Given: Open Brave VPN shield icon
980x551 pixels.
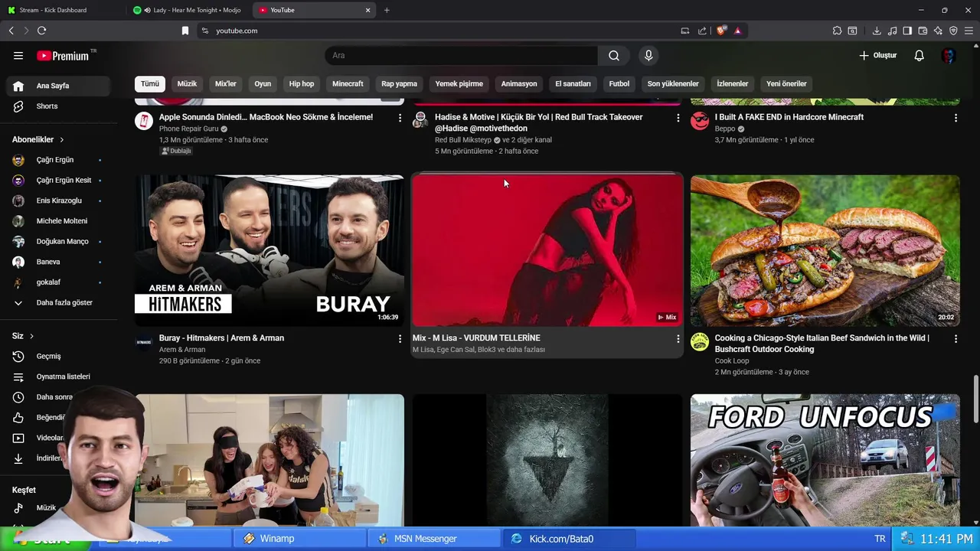Looking at the screenshot, I should pos(953,31).
